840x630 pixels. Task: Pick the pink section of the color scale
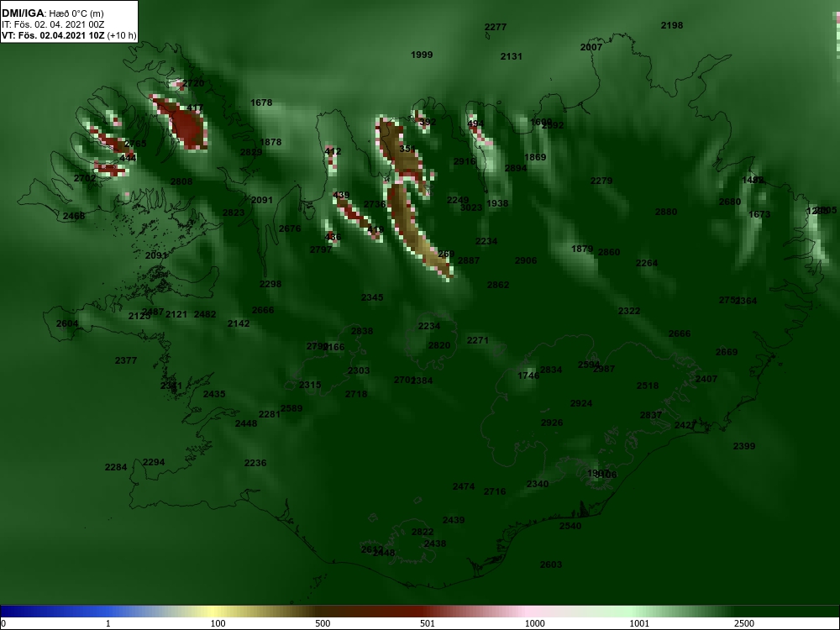(528, 612)
